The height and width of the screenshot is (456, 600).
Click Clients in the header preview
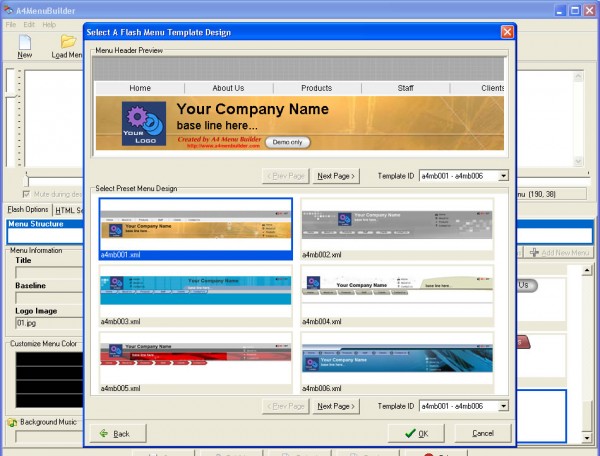coord(492,88)
